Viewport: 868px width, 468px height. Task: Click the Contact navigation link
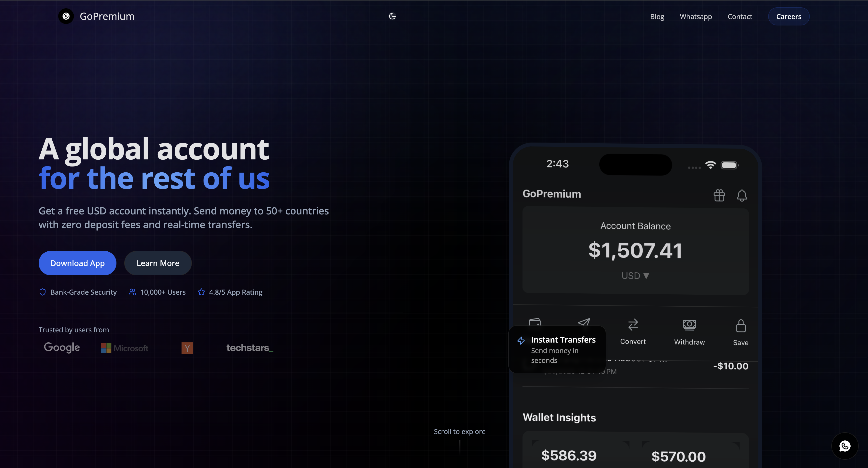[x=740, y=16]
